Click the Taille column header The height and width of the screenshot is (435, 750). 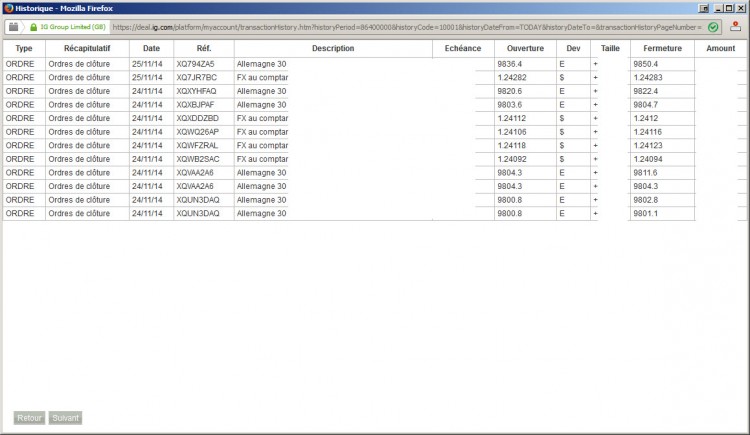(x=610, y=48)
